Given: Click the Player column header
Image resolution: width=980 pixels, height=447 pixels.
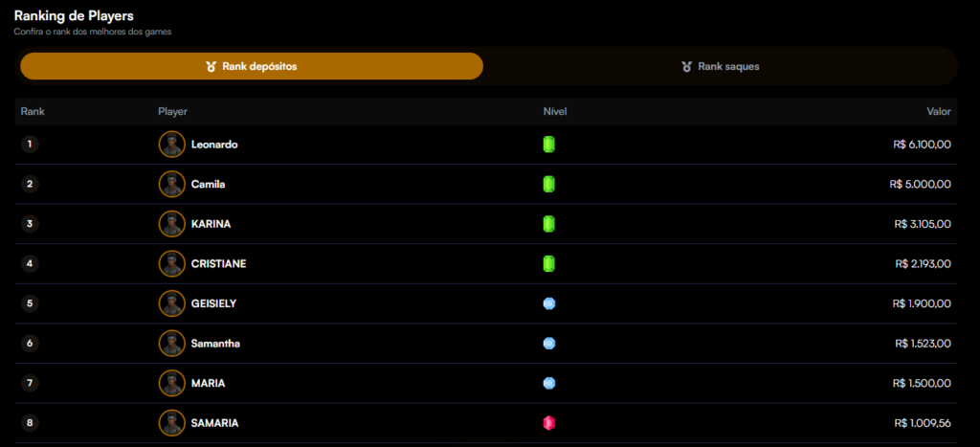Looking at the screenshot, I should 172,112.
